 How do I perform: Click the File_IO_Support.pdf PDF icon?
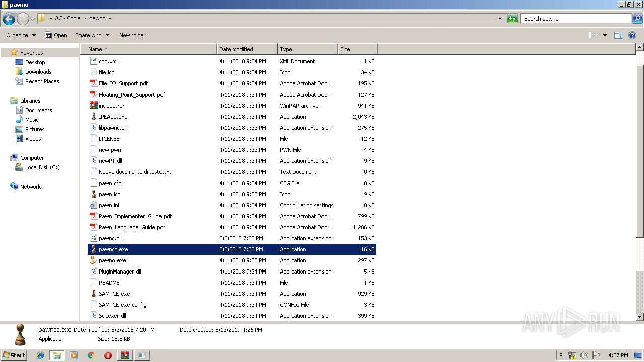(93, 83)
